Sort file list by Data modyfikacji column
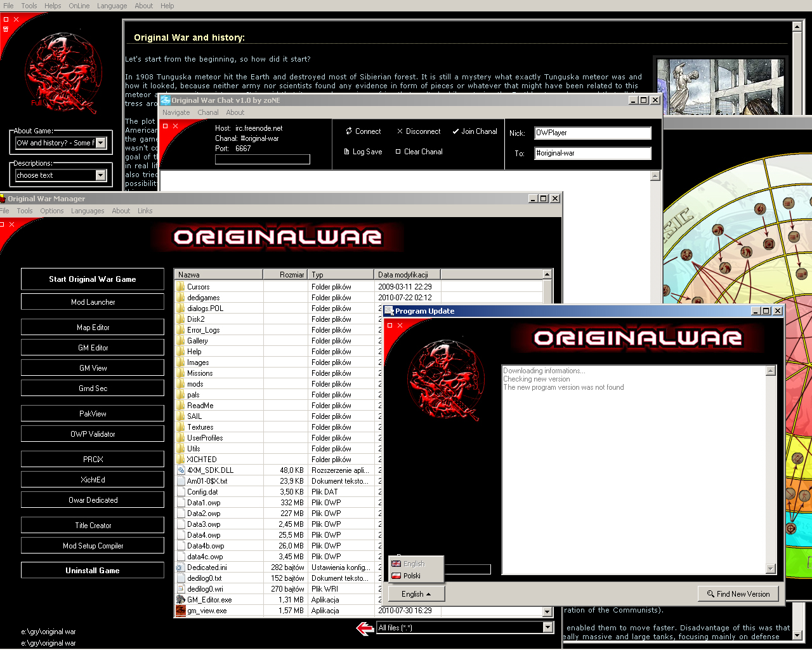 coord(407,275)
